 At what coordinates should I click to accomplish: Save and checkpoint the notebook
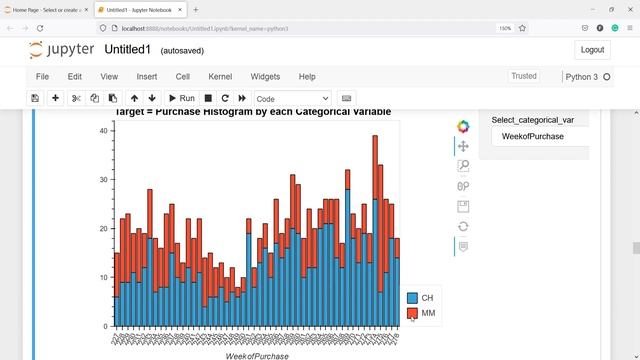pos(35,98)
